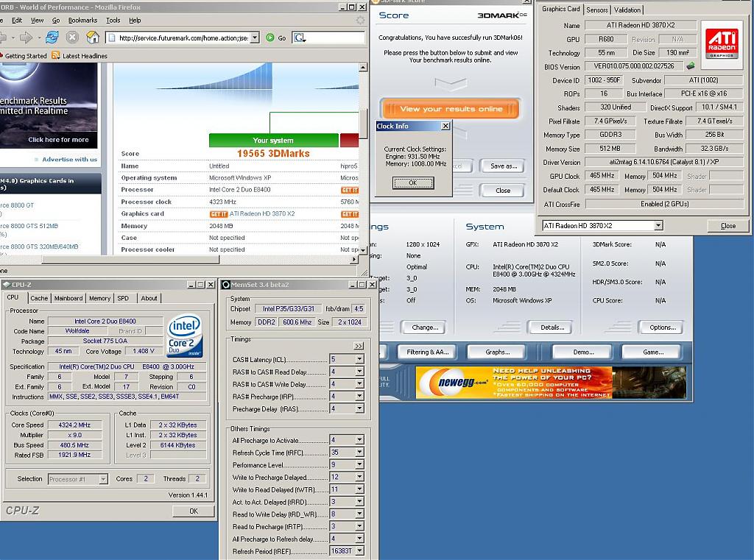Click the Google search engine icon in Firefox
The height and width of the screenshot is (560, 754).
[x=300, y=38]
